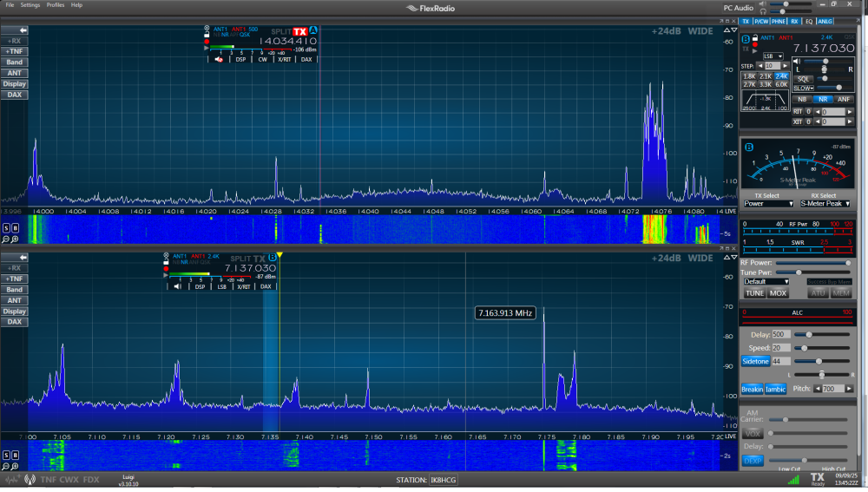Toggle the Breakin button

click(752, 389)
